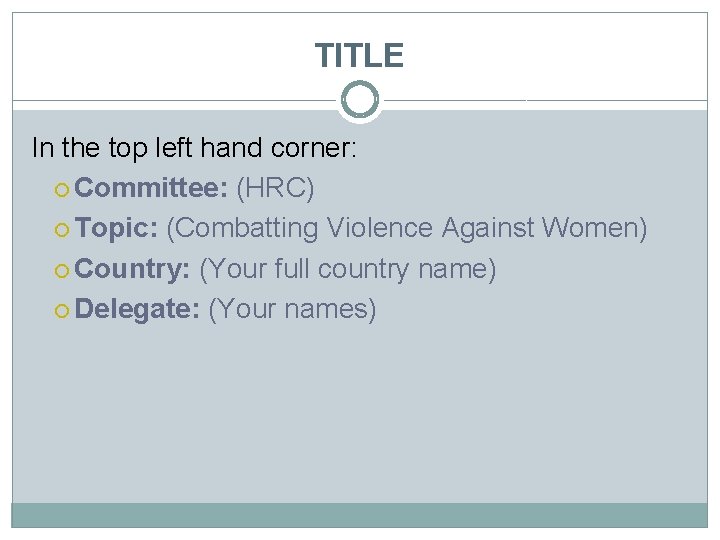
Task: Click the TITLE heading text
Action: pos(359,55)
